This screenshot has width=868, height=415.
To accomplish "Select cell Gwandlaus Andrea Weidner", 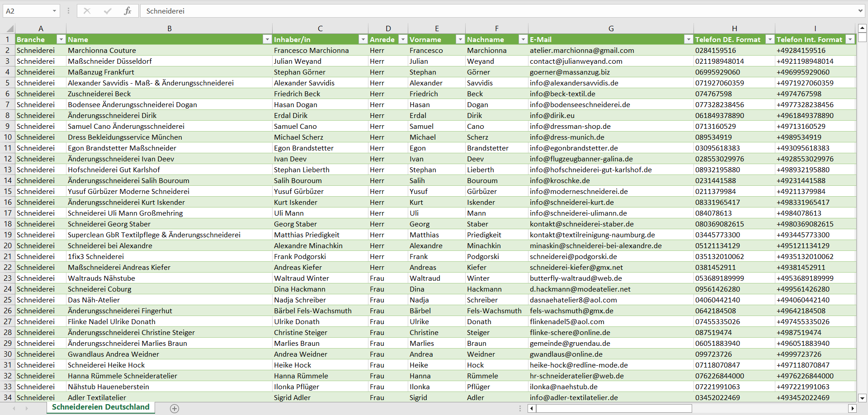I will [170, 354].
